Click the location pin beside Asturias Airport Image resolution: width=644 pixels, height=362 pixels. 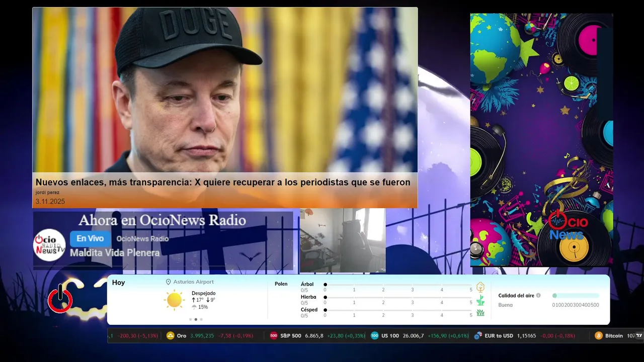(x=169, y=282)
